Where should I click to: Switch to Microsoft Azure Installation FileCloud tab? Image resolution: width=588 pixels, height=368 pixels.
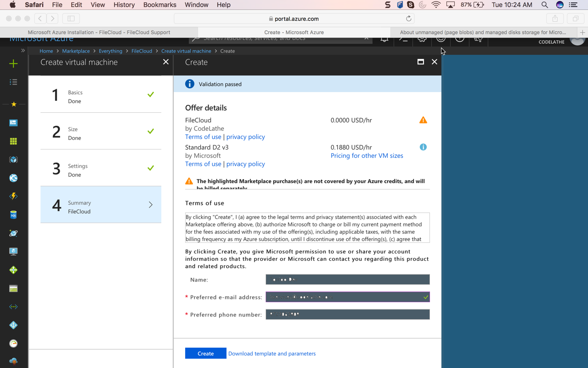99,32
